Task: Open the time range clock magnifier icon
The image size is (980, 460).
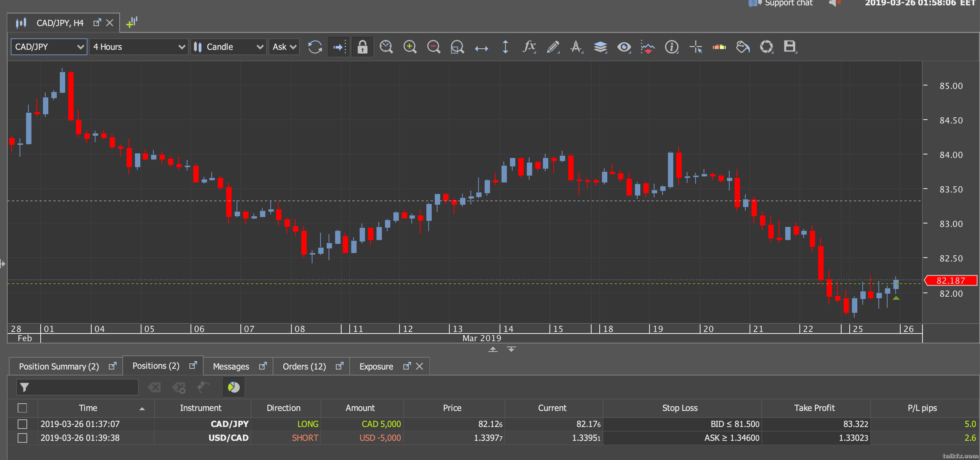Action: 386,47
